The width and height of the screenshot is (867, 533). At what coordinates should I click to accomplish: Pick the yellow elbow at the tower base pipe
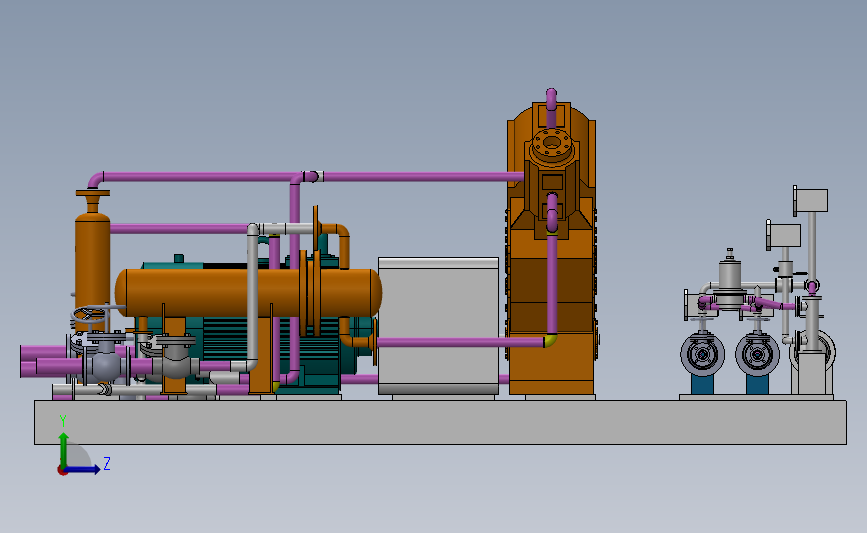point(550,341)
